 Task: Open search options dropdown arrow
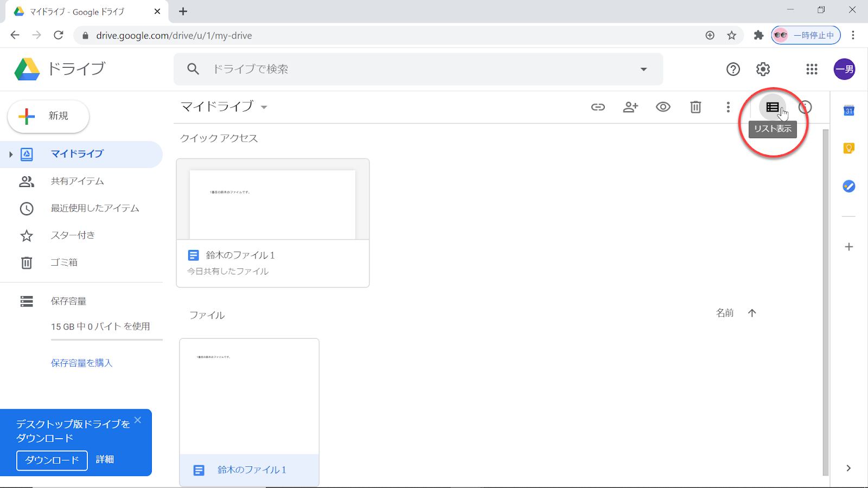643,69
